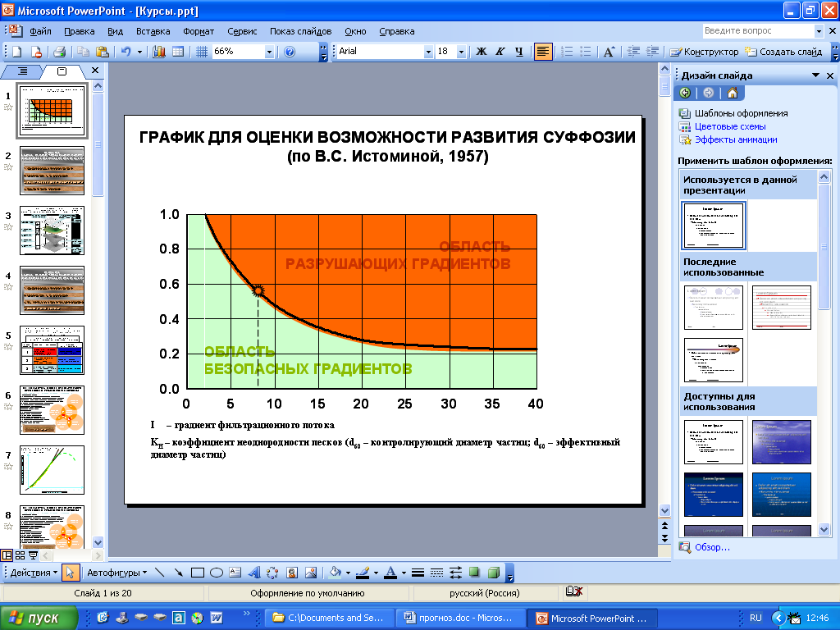
Task: Open the dash style options
Action: click(436, 573)
